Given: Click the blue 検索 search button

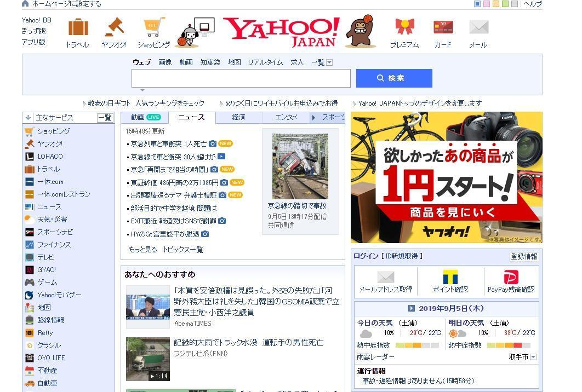Looking at the screenshot, I should (394, 78).
